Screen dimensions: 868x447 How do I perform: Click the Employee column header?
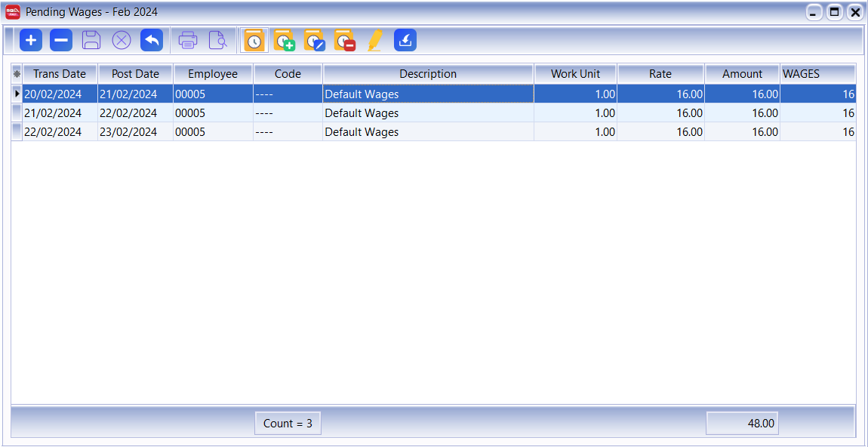[213, 74]
